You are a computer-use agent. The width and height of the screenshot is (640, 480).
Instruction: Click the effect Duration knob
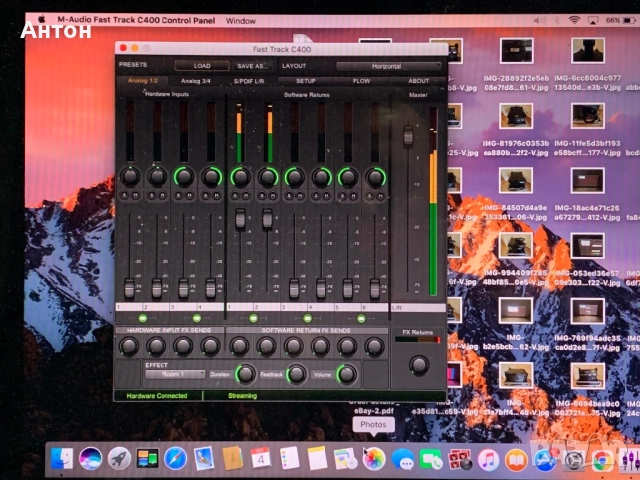(245, 374)
